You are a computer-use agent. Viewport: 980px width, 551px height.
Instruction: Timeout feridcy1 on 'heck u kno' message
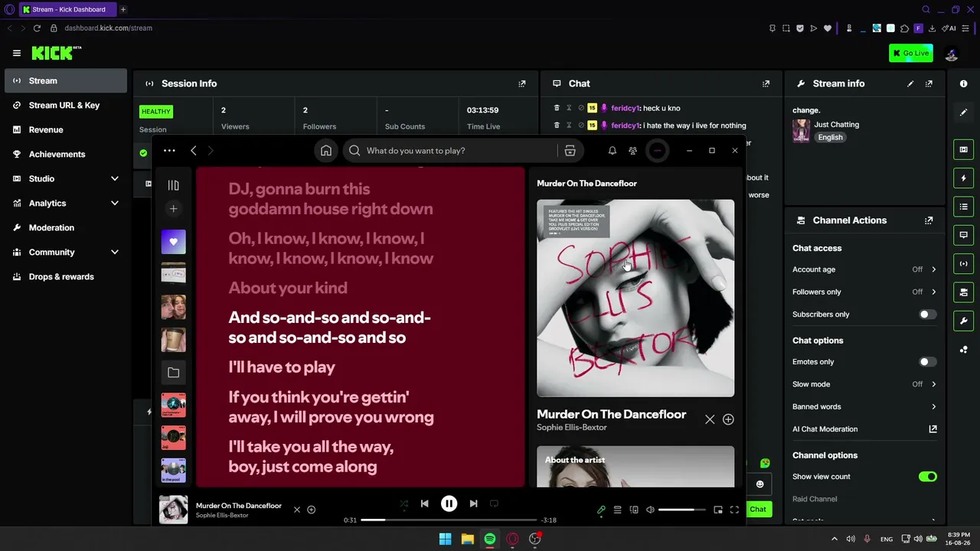coord(569,108)
